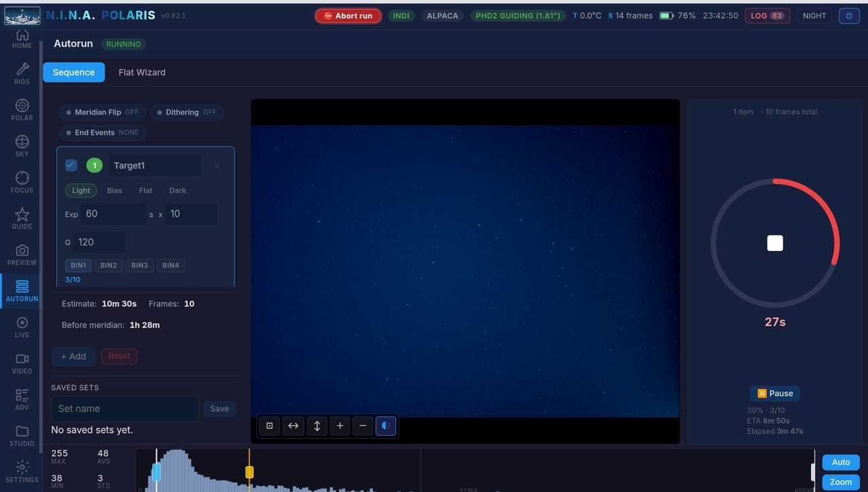Open the Live sidebar section
The image size is (868, 492).
click(22, 326)
